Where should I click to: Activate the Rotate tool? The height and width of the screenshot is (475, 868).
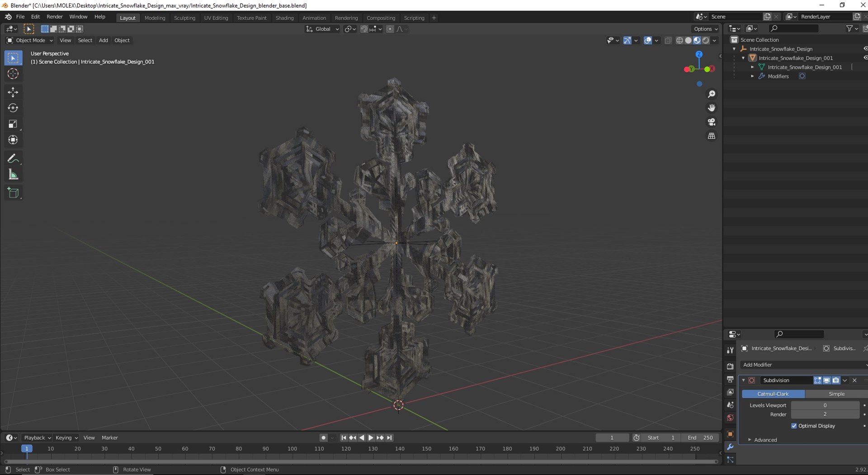click(x=13, y=108)
